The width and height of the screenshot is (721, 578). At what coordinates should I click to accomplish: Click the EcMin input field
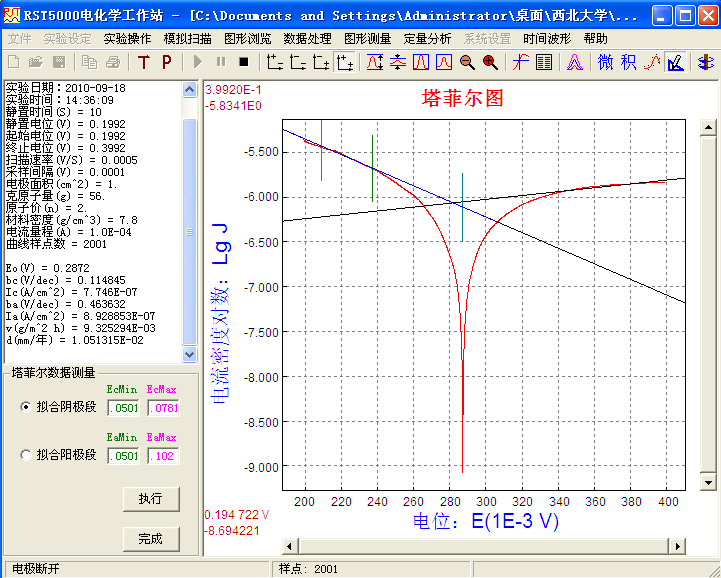pos(125,407)
